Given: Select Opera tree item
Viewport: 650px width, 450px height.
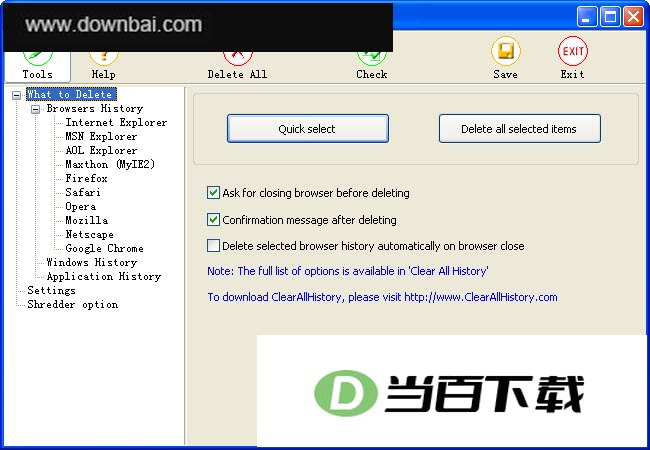Looking at the screenshot, I should tap(80, 206).
